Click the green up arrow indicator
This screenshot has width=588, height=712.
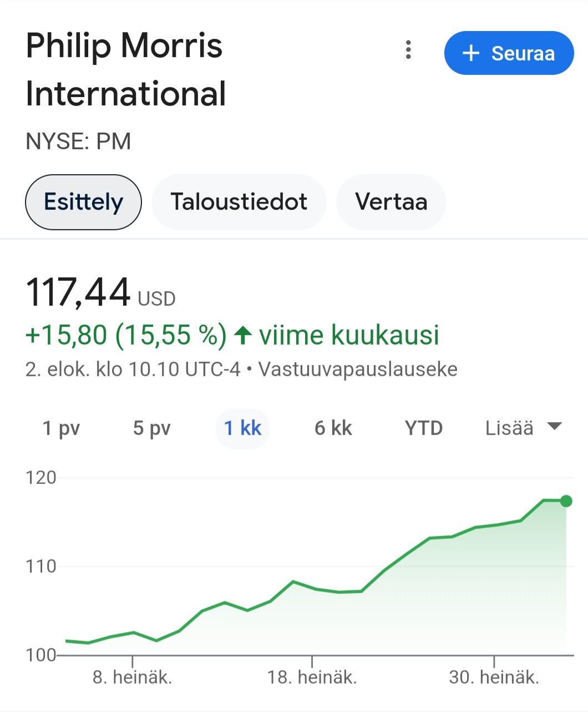click(243, 335)
